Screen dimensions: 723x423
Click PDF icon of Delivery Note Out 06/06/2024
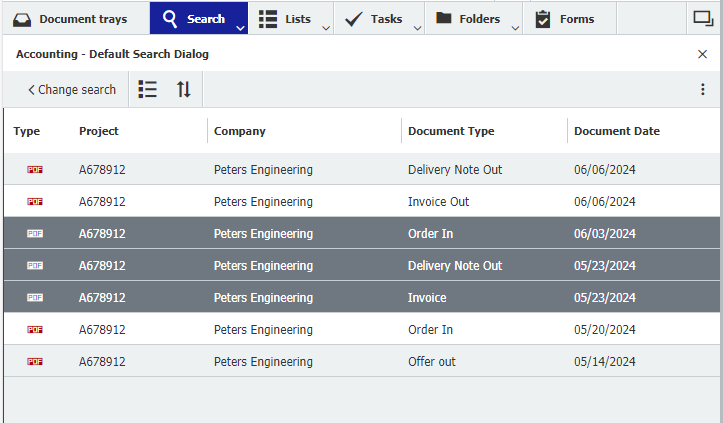(x=35, y=170)
